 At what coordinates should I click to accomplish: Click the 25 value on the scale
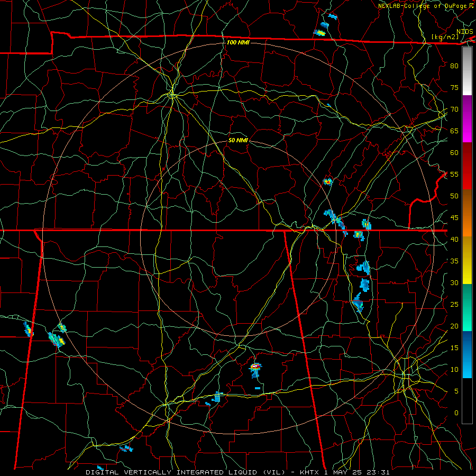[454, 304]
